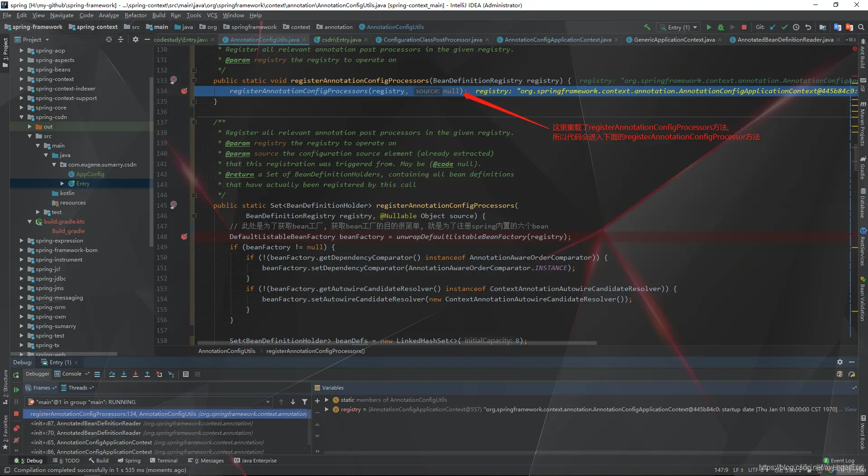868x476 pixels.
Task: Commit changes with the Git checkmark icon
Action: 784,27
